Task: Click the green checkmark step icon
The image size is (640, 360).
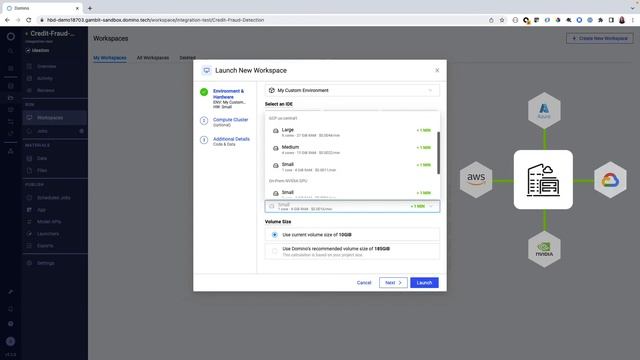Action: point(204,92)
